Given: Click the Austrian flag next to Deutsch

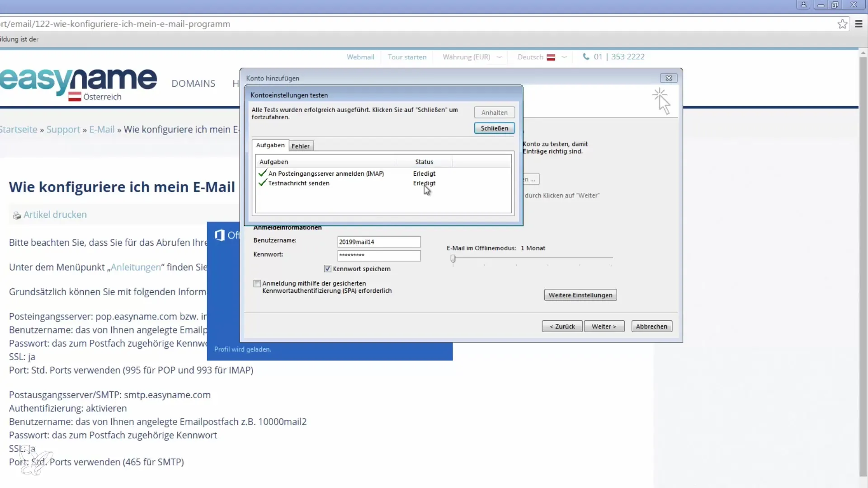Looking at the screenshot, I should tap(551, 57).
